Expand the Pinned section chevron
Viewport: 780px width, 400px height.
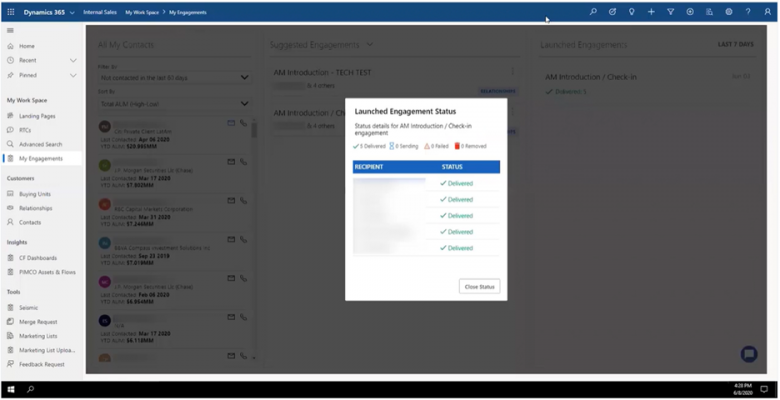(x=73, y=75)
